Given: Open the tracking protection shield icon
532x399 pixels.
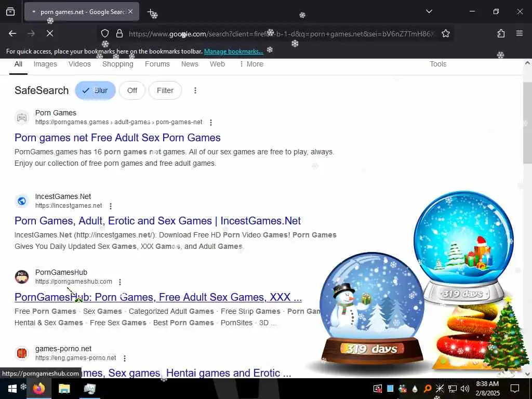Looking at the screenshot, I should pos(105,34).
